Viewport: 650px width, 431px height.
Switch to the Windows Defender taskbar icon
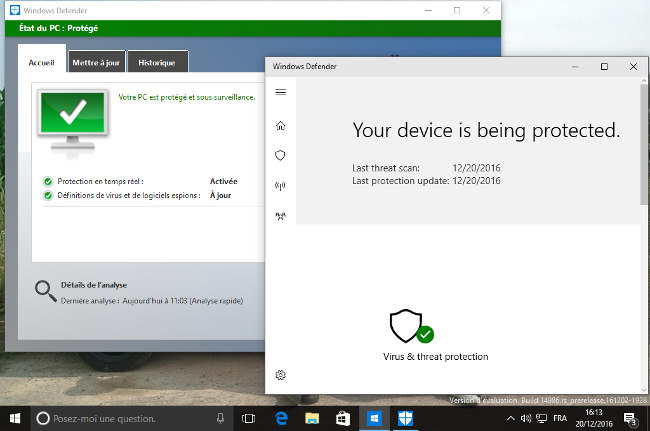pyautogui.click(x=405, y=419)
